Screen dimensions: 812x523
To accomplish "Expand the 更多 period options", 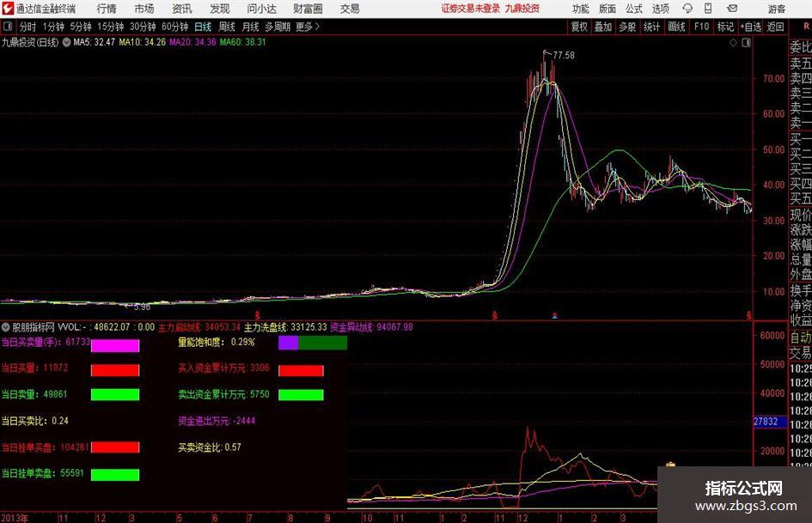I will pos(308,27).
